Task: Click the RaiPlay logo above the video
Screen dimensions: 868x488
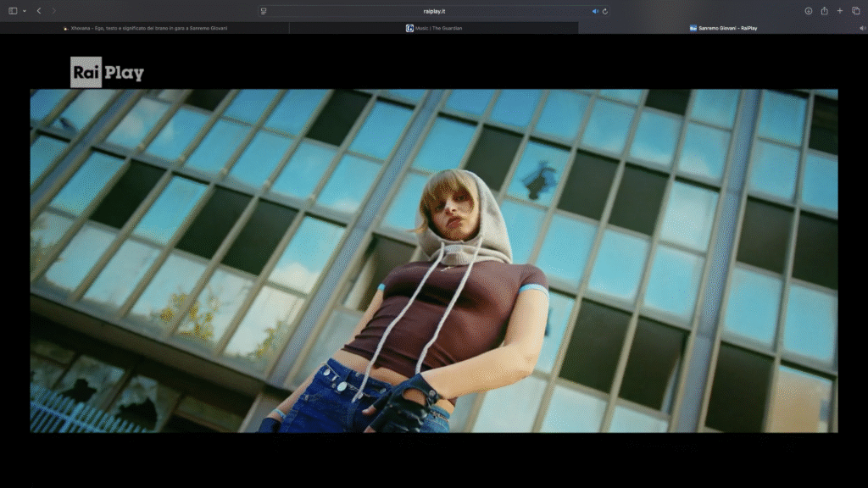Action: [107, 73]
